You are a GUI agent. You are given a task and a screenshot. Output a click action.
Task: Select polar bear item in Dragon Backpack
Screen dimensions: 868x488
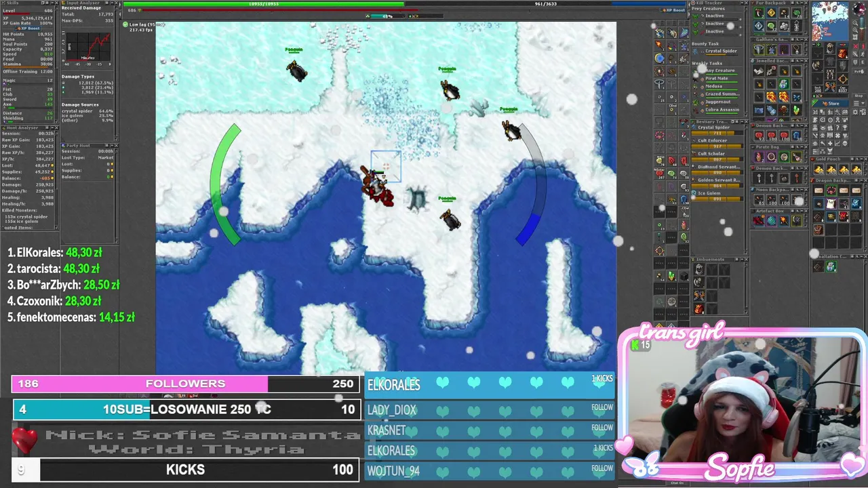(831, 203)
